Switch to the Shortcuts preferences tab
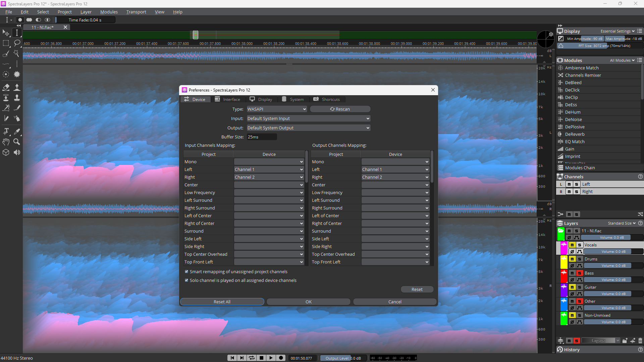 (327, 100)
